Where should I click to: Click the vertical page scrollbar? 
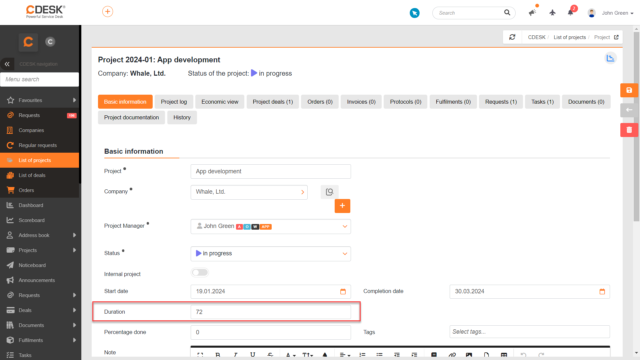pos(636,127)
